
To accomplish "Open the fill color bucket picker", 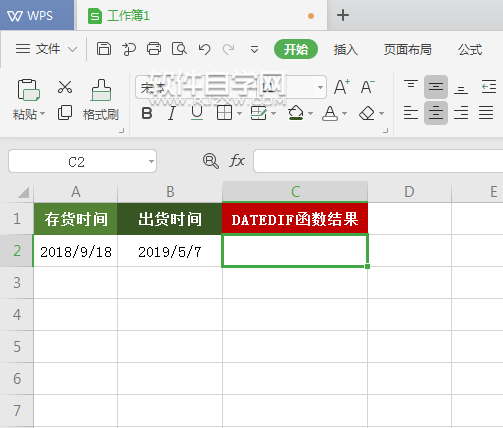I will 296,113.
